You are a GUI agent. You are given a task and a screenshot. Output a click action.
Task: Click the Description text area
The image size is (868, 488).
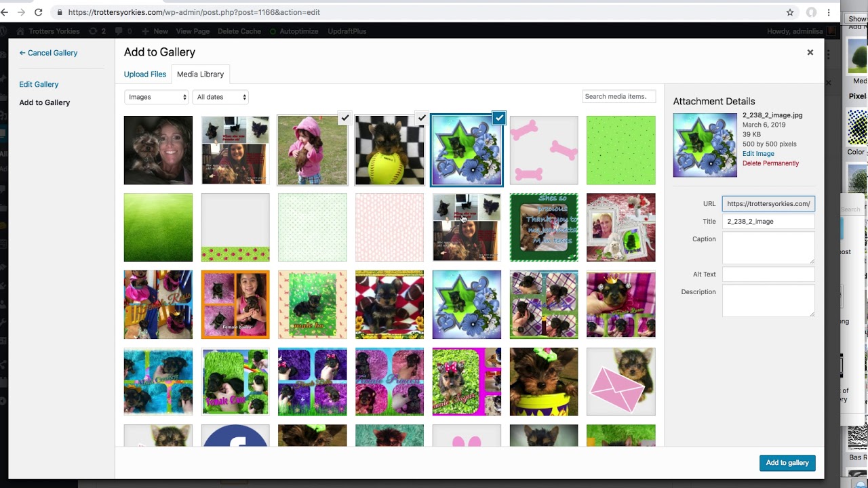click(x=768, y=300)
